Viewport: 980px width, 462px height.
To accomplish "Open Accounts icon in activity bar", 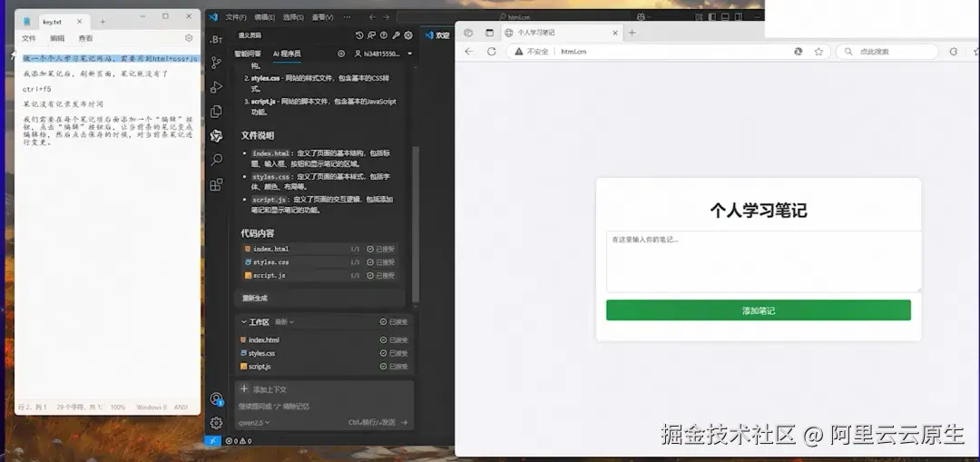I will 216,398.
